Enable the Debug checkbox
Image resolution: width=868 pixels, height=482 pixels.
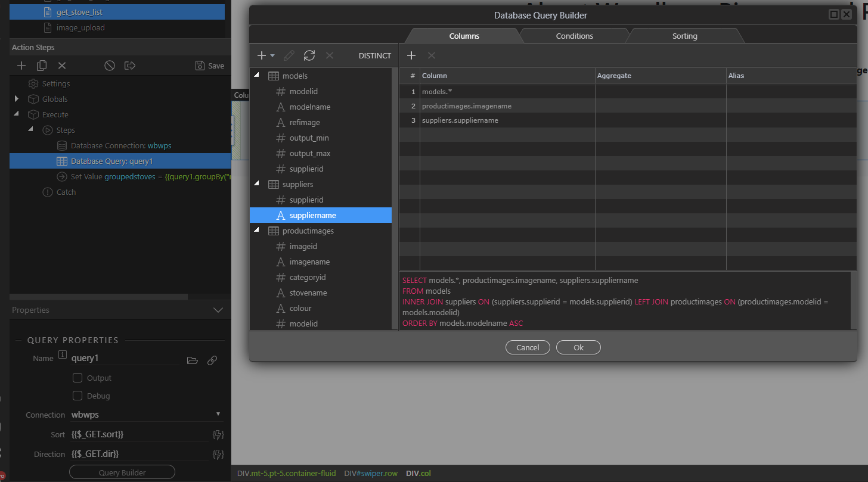tap(77, 396)
